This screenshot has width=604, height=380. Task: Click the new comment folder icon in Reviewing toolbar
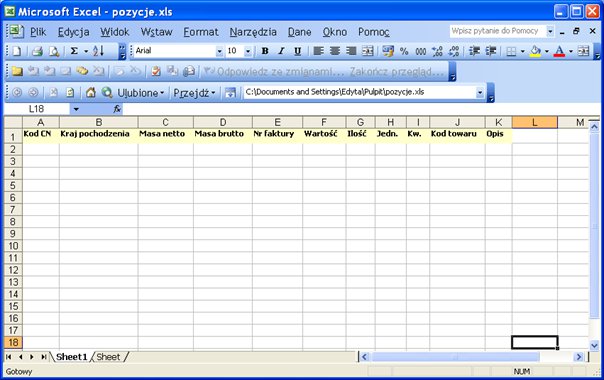[17, 71]
